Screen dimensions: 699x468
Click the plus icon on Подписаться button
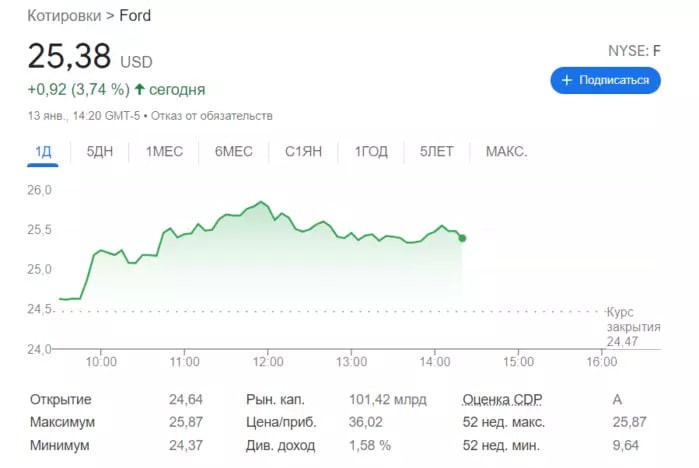566,80
